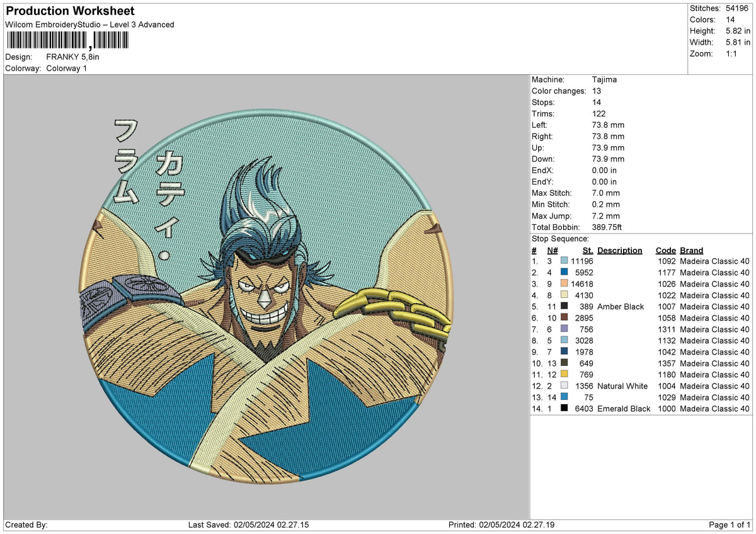
Task: Click the 'Colorway 1' value
Action: [x=67, y=68]
